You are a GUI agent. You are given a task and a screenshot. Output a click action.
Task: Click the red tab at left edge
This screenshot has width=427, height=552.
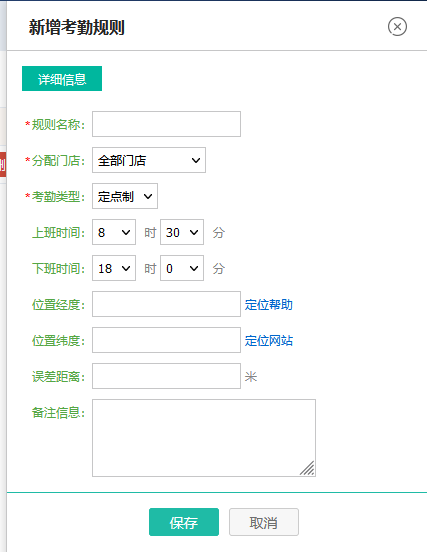(x=3, y=164)
